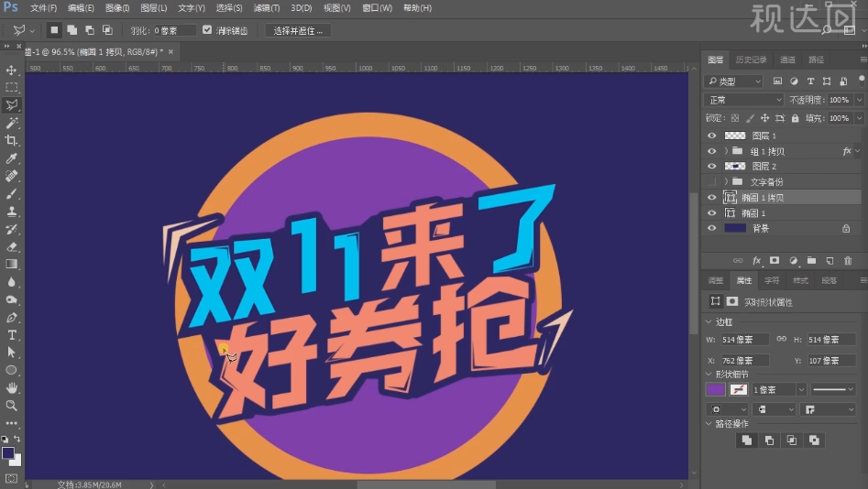
Task: Select the Ellipse shape tool
Action: point(11,370)
